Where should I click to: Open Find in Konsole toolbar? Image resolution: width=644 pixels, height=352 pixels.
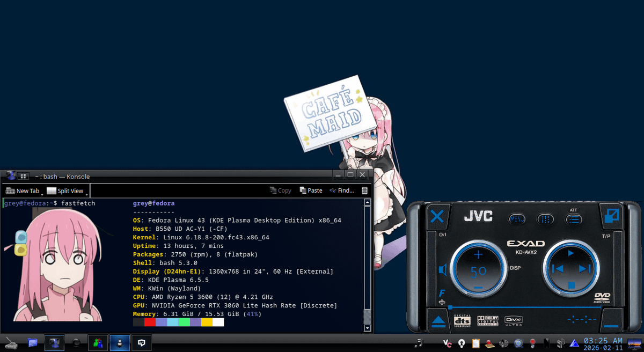click(341, 190)
